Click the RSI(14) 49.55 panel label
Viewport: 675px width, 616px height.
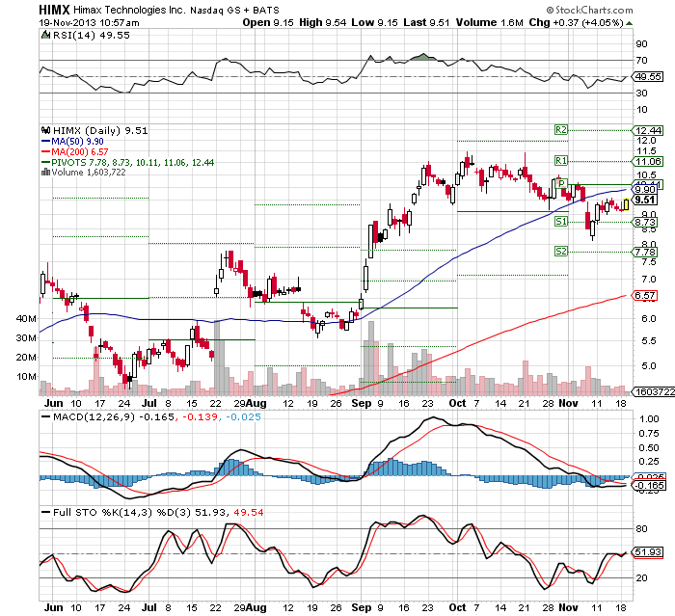92,36
